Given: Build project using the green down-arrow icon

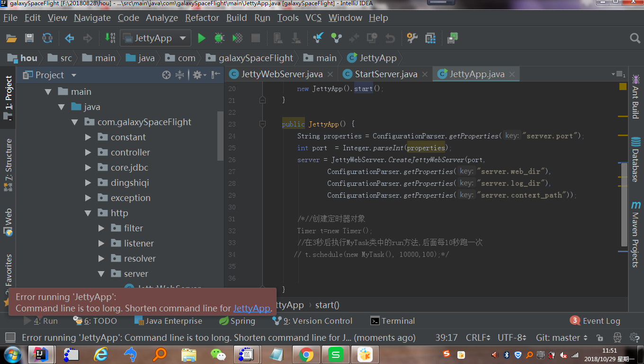Looking at the screenshot, I should [x=110, y=38].
